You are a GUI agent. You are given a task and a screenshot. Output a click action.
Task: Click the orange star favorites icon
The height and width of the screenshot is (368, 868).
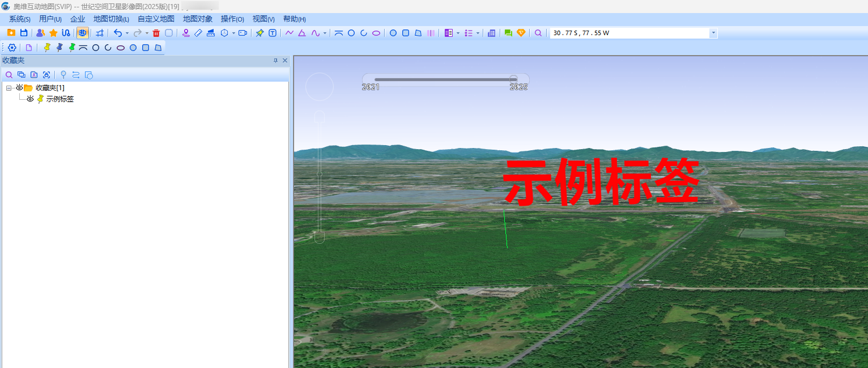(53, 33)
